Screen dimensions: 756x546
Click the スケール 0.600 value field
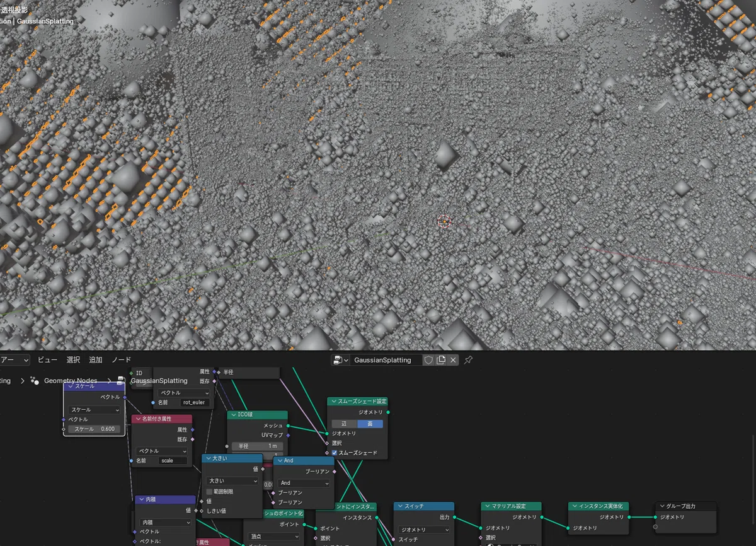(x=94, y=429)
